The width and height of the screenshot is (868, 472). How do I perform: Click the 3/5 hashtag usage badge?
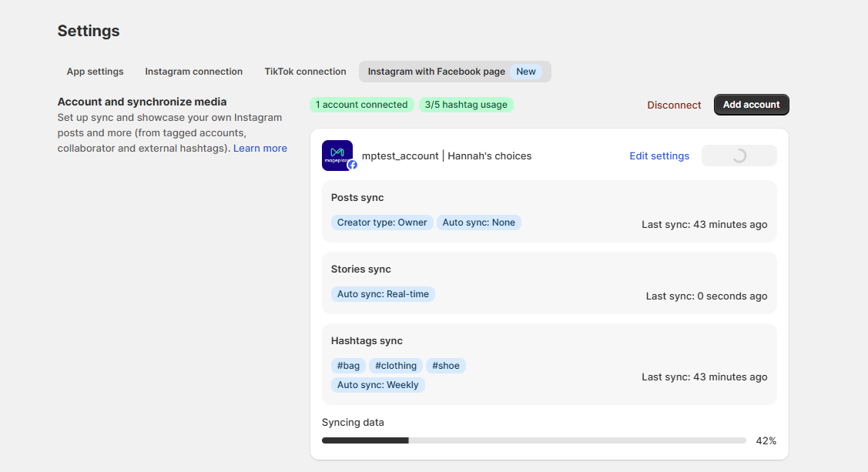[x=466, y=105]
